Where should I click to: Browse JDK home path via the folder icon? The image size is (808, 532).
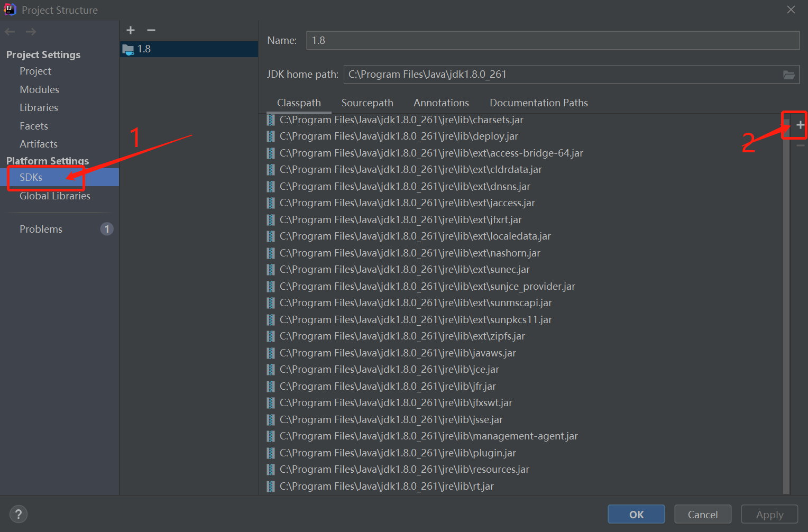tap(789, 75)
